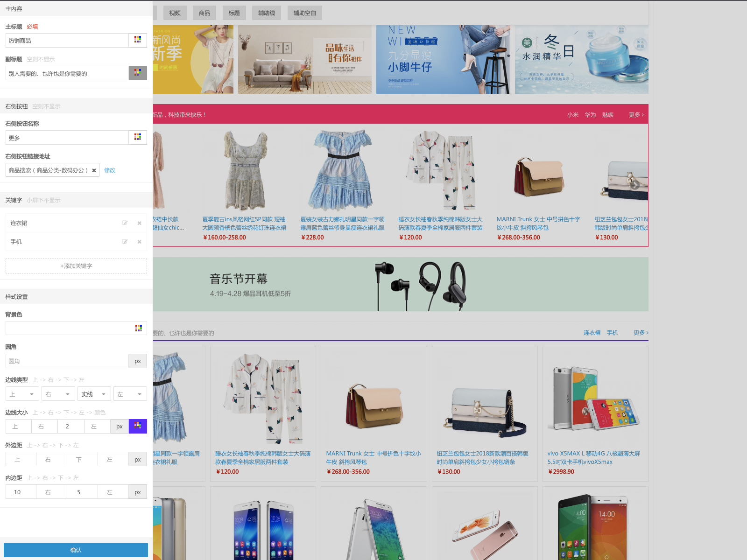Viewport: 747px width, 560px height.
Task: Click outer margin left input
Action: coord(113,459)
